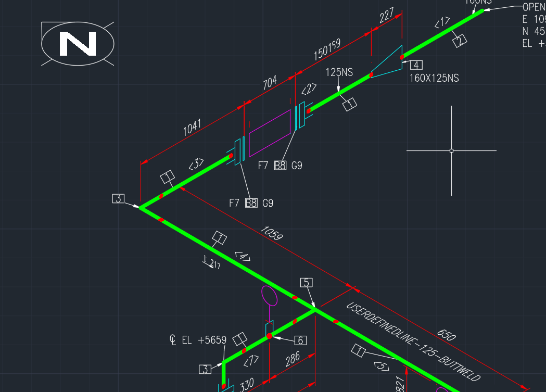Pick the boxed 1 above spool <4>

point(219,238)
